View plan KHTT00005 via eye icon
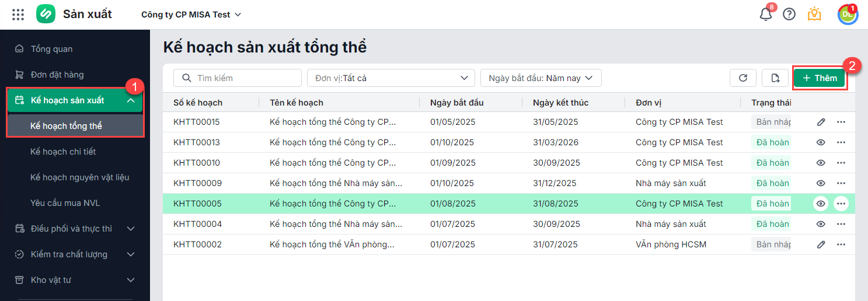Viewport: 868px width, 301px height. [821, 204]
